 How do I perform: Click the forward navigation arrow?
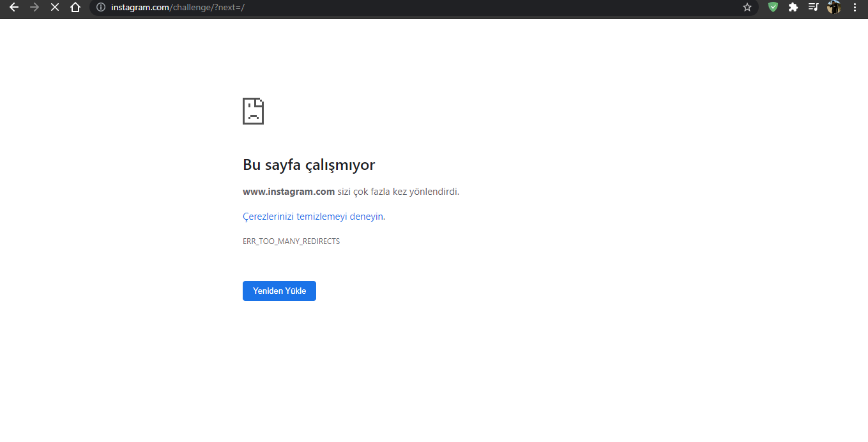[x=34, y=8]
